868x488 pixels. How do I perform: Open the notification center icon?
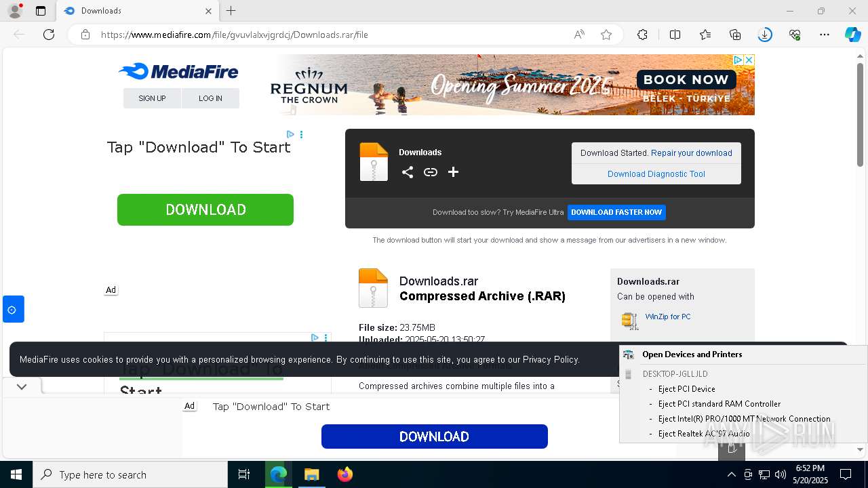click(x=846, y=474)
